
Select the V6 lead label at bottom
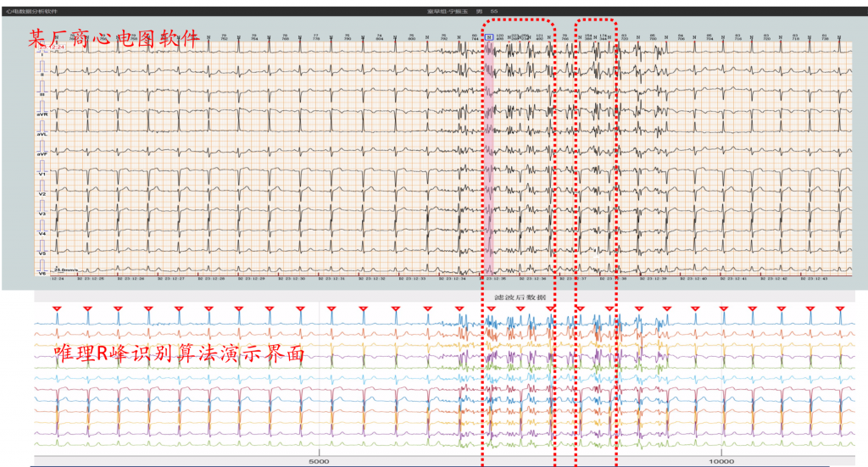pyautogui.click(x=42, y=274)
